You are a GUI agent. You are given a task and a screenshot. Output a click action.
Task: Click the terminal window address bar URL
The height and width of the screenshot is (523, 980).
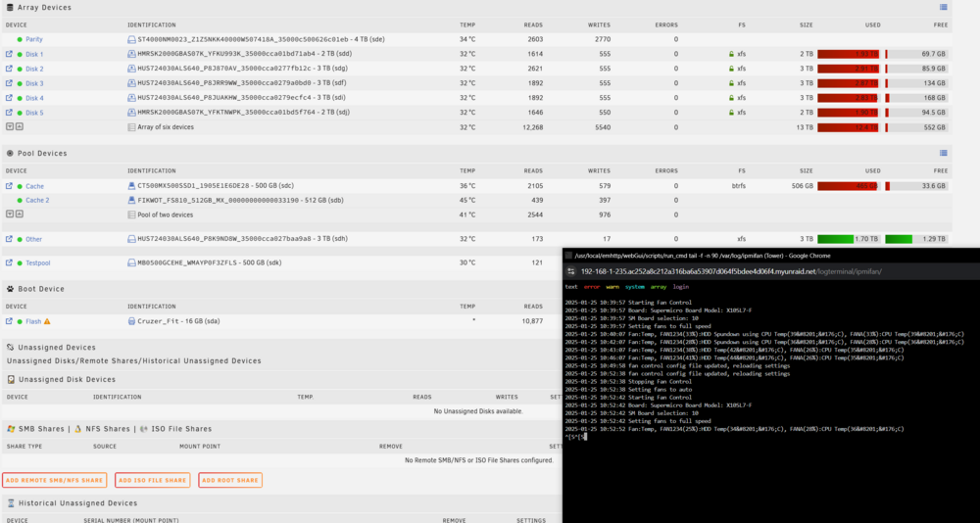pyautogui.click(x=731, y=272)
